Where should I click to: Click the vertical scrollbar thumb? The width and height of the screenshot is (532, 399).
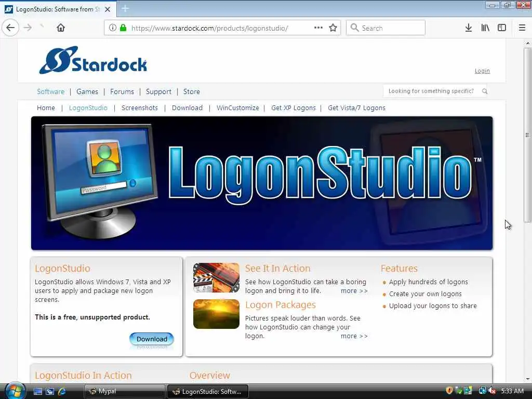527,135
